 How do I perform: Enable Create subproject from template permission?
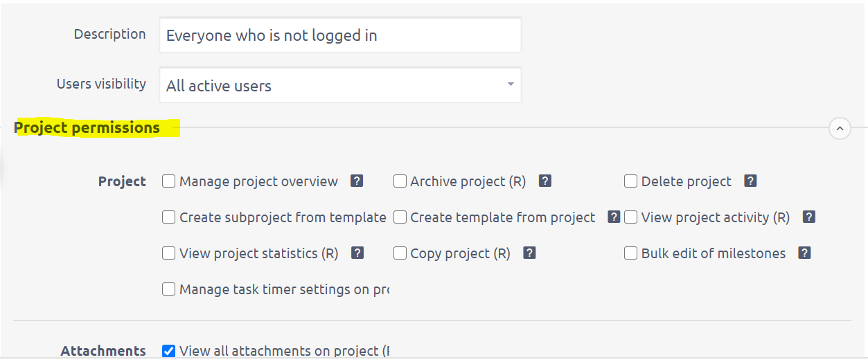click(x=169, y=217)
